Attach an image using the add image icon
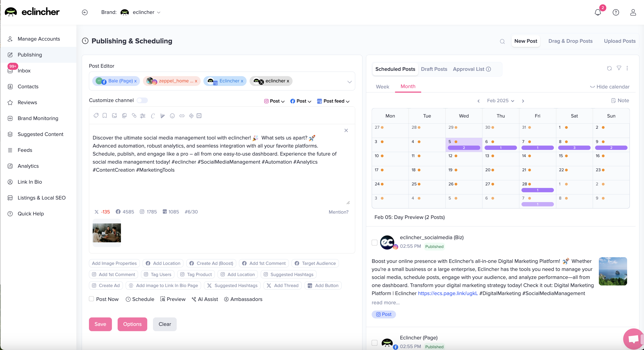This screenshot has height=350, width=644. coord(114,116)
